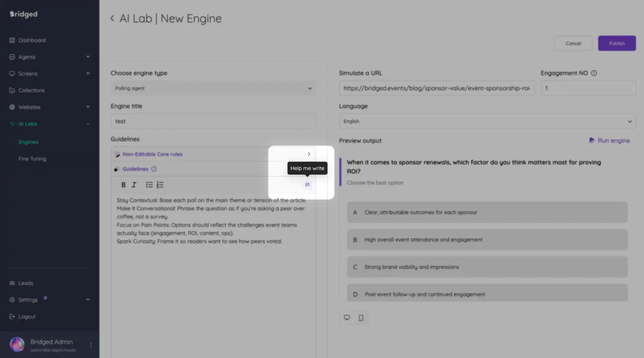
Task: Click the Engine title input field
Action: point(213,121)
